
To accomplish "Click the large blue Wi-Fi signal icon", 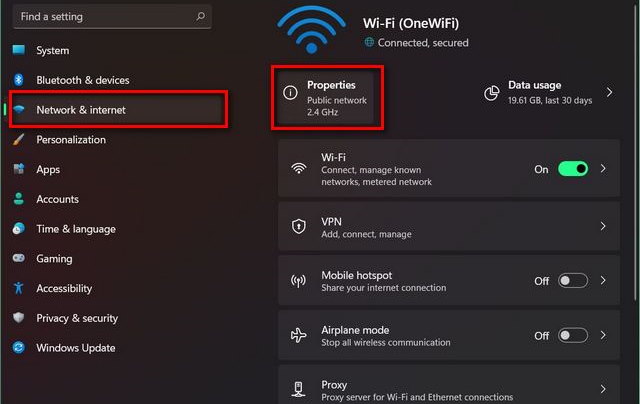I will click(x=311, y=29).
